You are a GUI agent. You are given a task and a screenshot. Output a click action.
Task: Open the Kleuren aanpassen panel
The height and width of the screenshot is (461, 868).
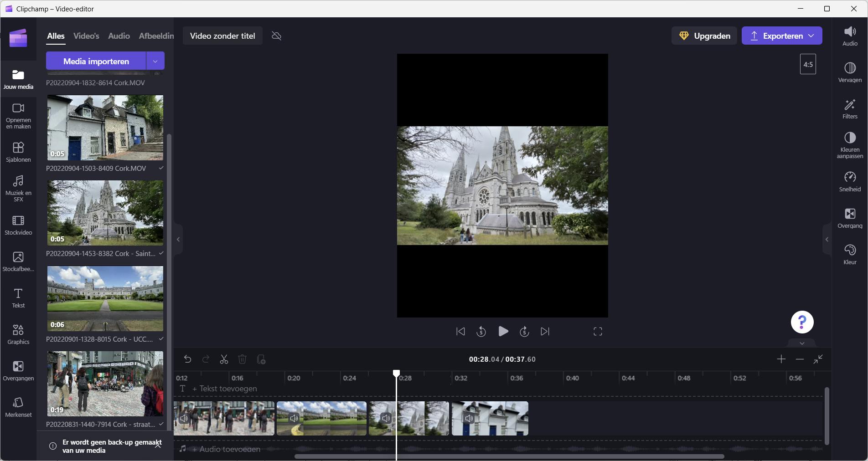coord(849,145)
